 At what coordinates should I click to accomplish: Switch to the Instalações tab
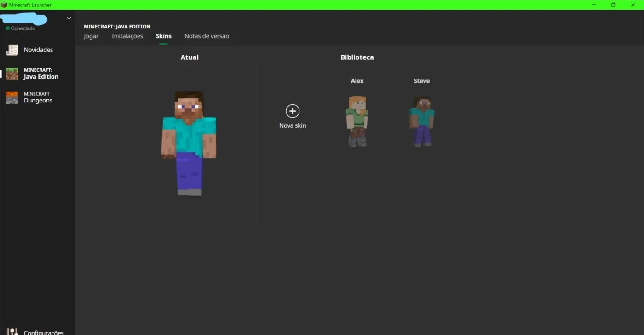pyautogui.click(x=127, y=36)
